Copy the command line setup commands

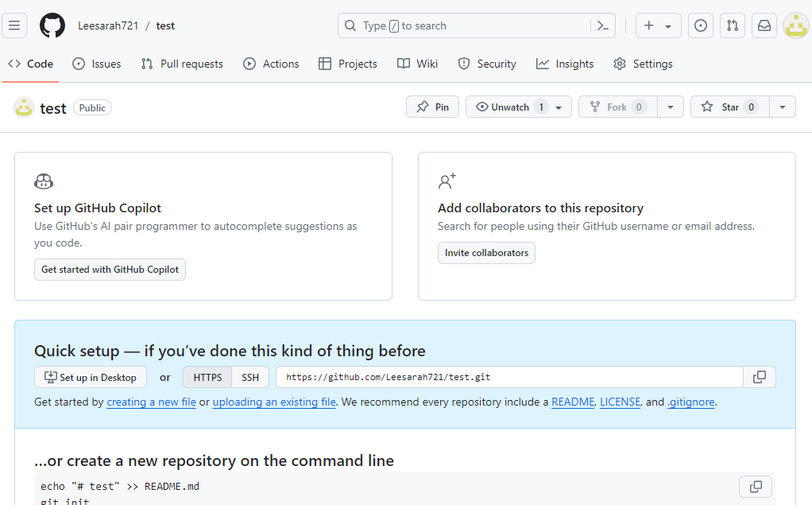point(756,487)
